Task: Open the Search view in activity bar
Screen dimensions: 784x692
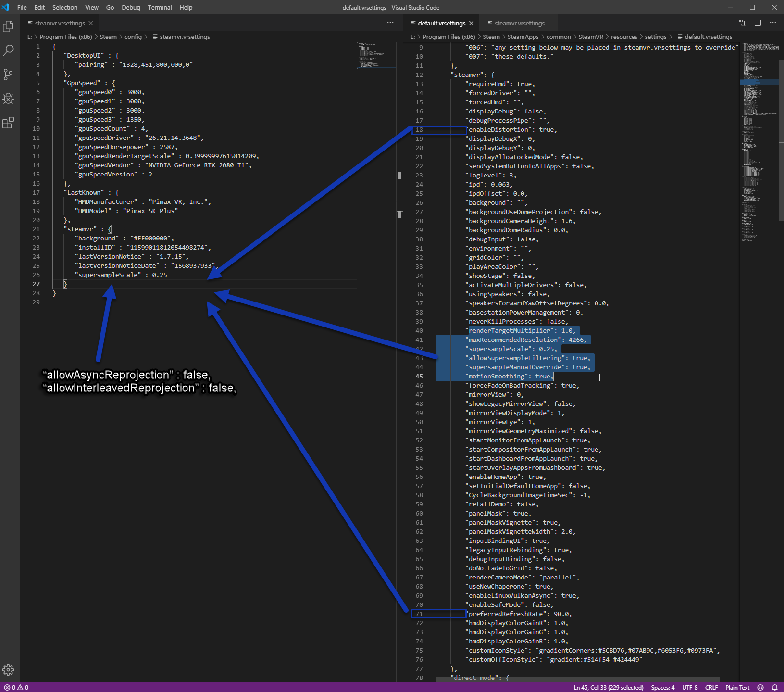Action: (8, 50)
